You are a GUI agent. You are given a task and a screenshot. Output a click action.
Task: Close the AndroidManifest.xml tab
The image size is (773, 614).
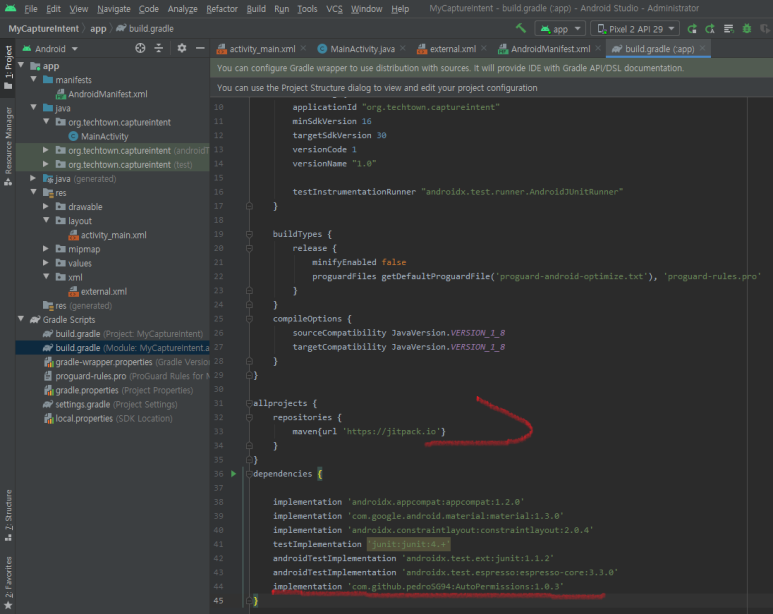coord(598,48)
